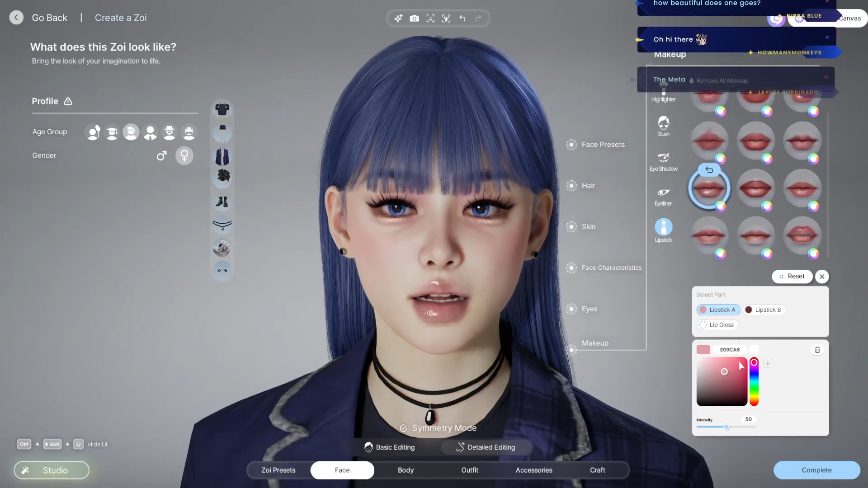
Task: Toggle Symmetry Mode checkbox
Action: pyautogui.click(x=403, y=428)
